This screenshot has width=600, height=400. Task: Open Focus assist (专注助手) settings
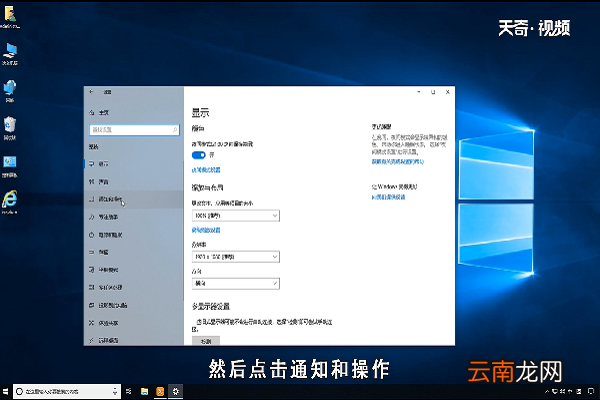tap(134, 217)
